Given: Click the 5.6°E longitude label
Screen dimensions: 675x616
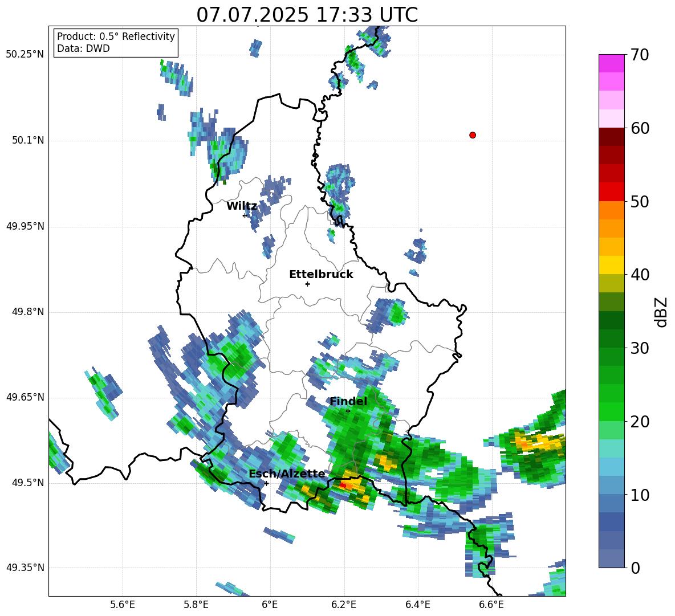Looking at the screenshot, I should pyautogui.click(x=123, y=605).
